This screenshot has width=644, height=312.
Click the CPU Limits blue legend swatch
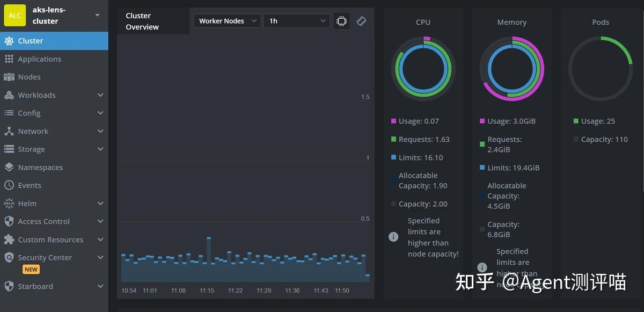click(394, 158)
